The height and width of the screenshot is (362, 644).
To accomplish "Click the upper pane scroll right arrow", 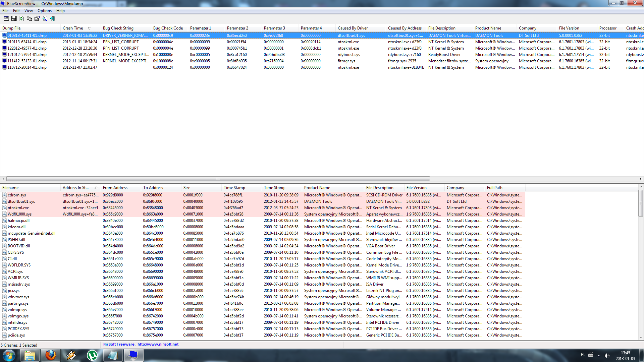I will click(641, 179).
